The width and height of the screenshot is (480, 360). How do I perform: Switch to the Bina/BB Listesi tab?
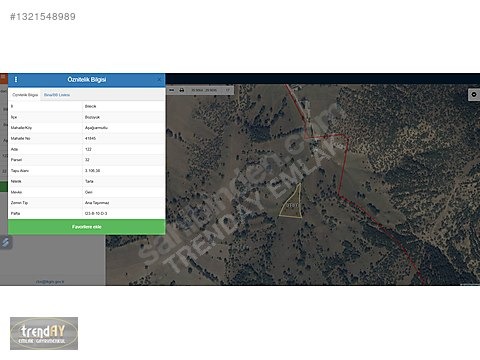point(57,95)
